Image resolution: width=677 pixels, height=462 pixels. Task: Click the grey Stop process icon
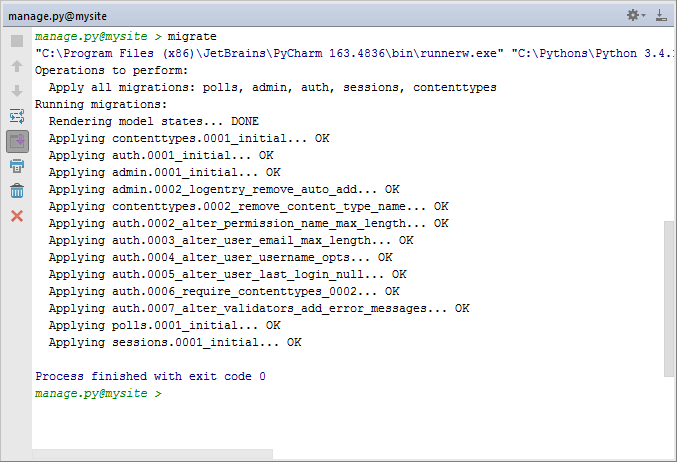click(17, 41)
